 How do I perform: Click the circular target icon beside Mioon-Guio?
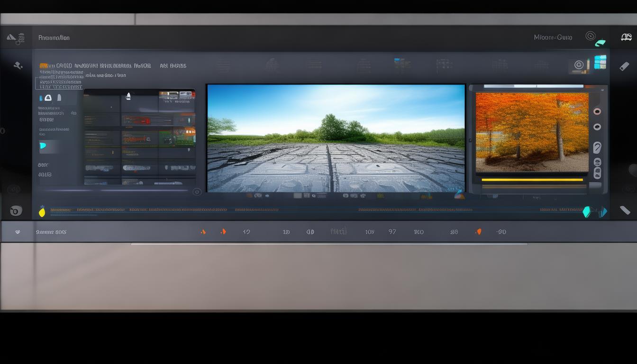[590, 36]
